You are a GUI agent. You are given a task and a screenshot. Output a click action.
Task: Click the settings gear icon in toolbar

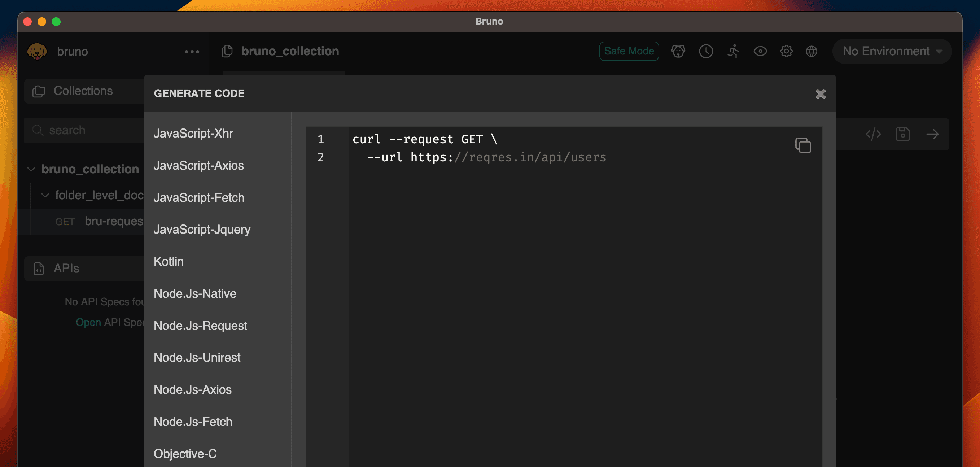coord(786,51)
